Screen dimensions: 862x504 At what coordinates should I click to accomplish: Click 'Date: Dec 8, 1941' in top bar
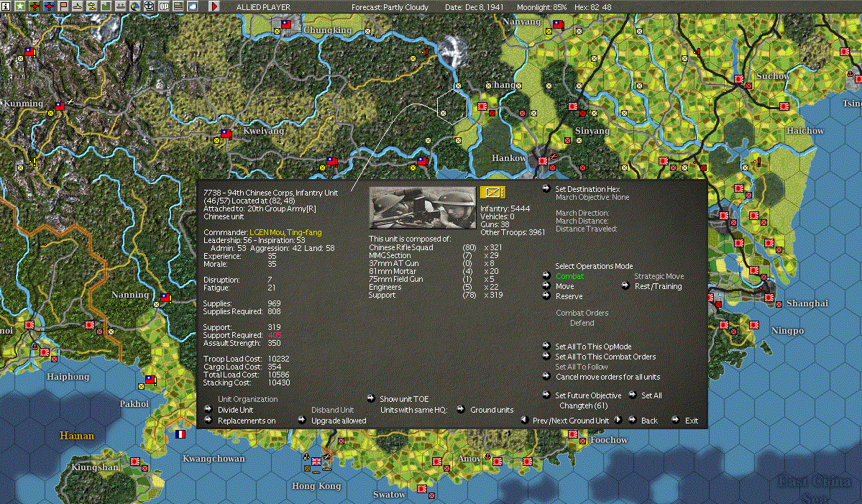(474, 7)
